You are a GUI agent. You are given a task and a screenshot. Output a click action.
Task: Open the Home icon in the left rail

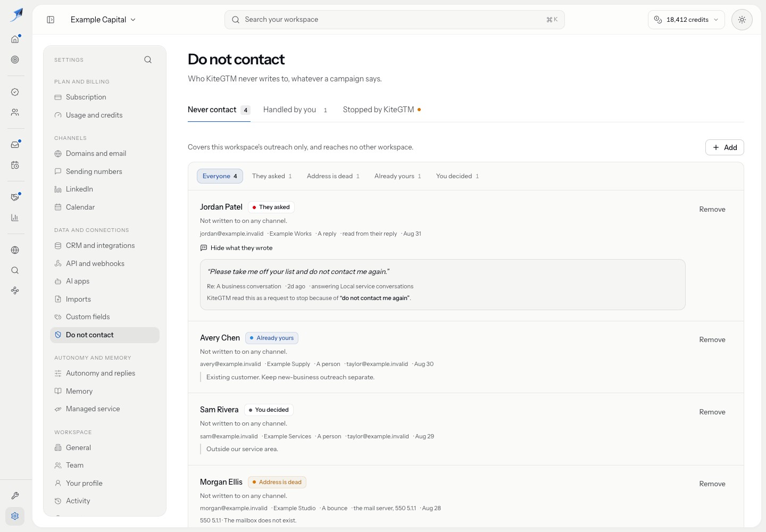tap(15, 39)
